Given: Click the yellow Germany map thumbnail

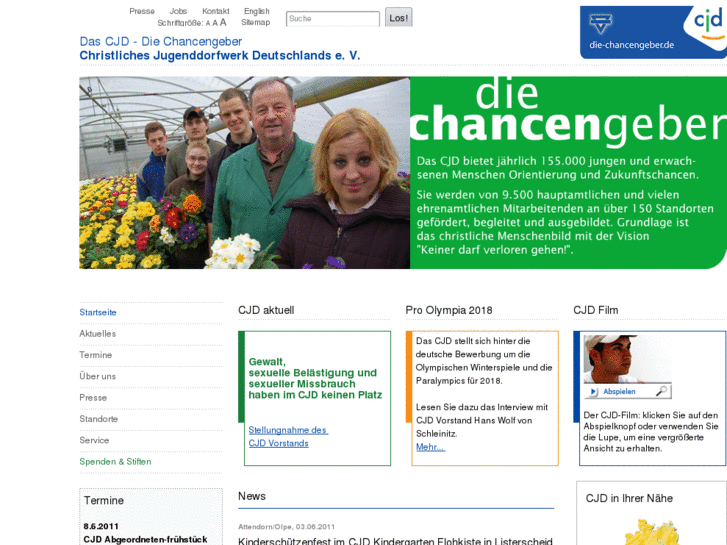Looking at the screenshot, I should [652, 532].
